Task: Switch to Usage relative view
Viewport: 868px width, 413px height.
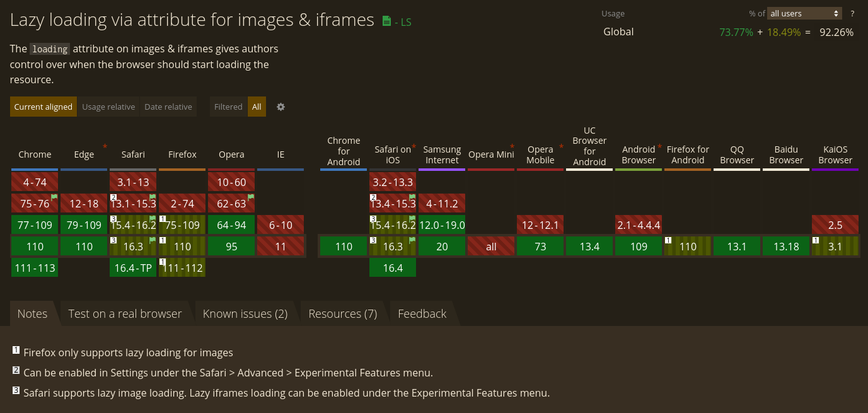Action: pos(108,107)
